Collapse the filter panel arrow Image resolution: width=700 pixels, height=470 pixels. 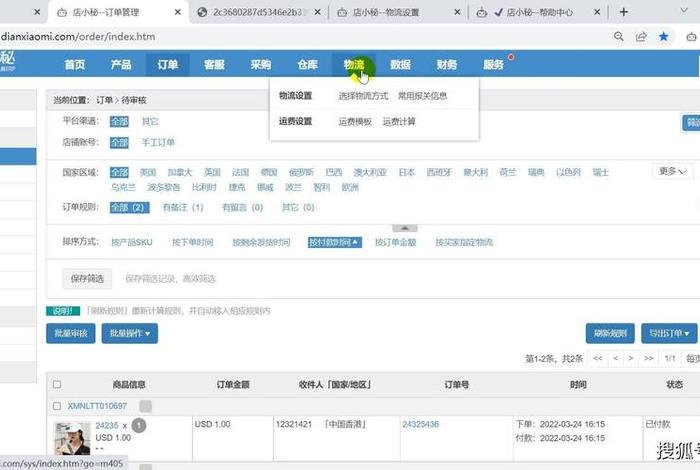(x=405, y=228)
